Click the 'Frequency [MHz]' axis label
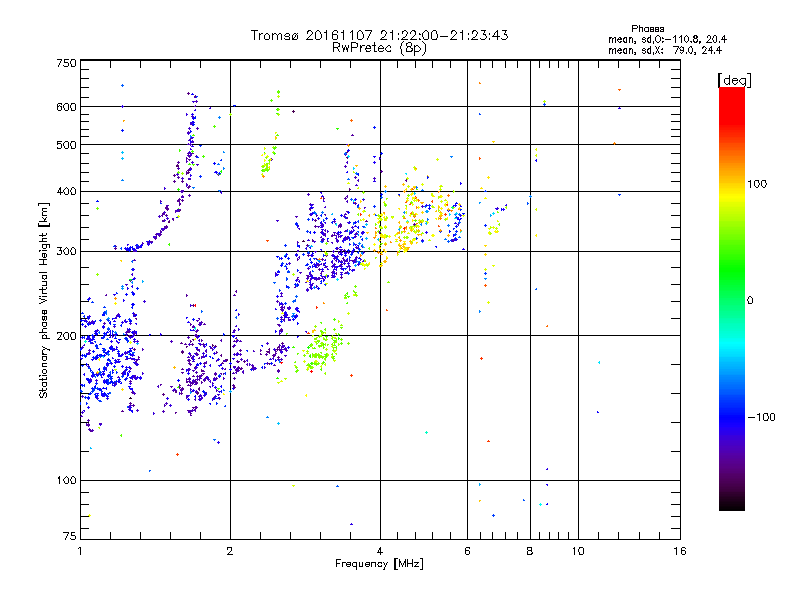The image size is (800, 600). (379, 564)
